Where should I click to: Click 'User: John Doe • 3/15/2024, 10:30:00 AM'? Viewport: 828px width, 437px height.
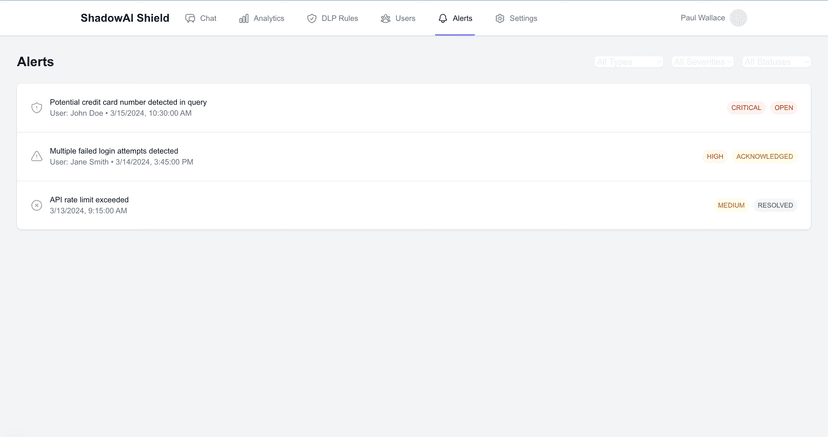point(121,113)
